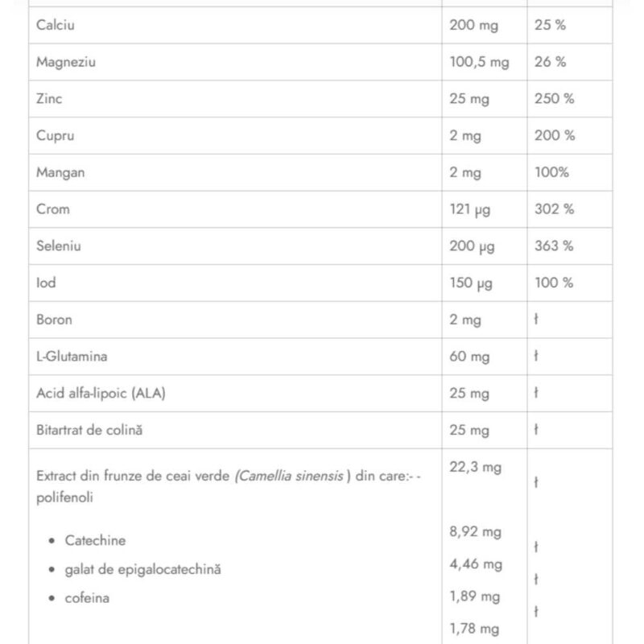
Task: Click the Mangan 100% value
Action: coord(551,172)
